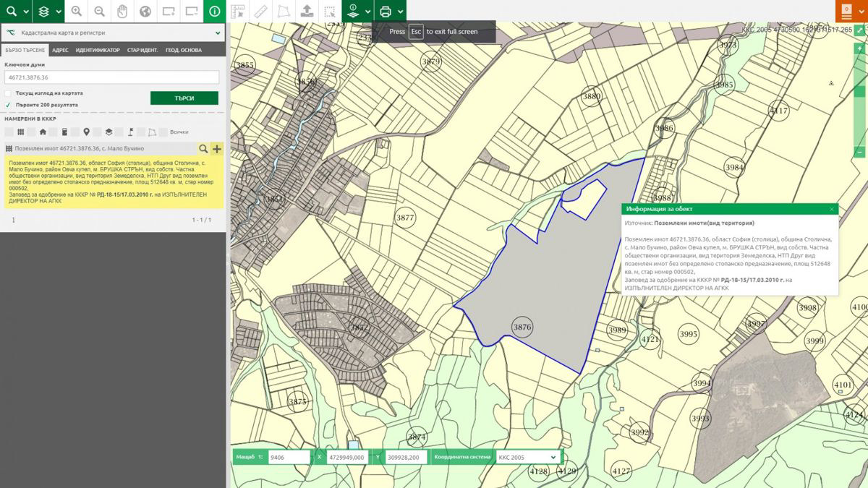Click the zoom out magnifier tool
Viewport: 868px width, 488px height.
coord(99,11)
